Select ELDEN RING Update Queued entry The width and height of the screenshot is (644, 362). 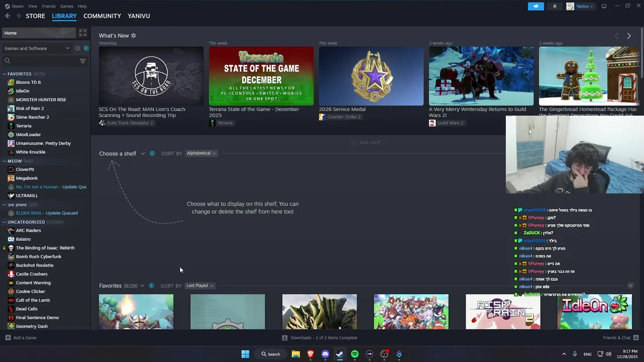(47, 213)
